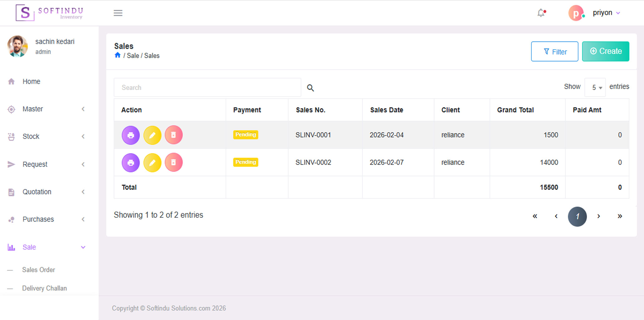Delete sale SLINV-0002 with trash icon
This screenshot has width=644, height=320.
(173, 162)
